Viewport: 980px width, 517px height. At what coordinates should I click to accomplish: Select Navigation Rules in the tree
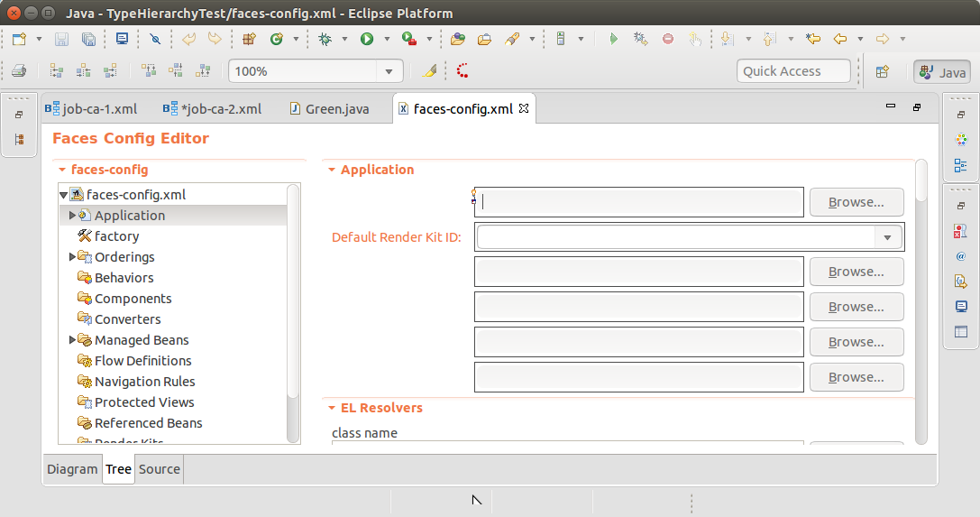coord(144,382)
